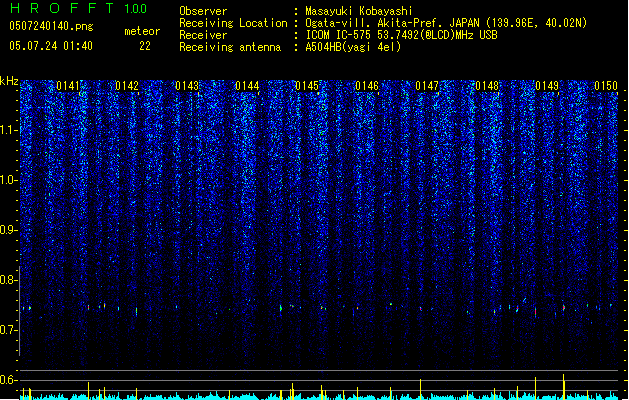Viewport: 629px width, 400px height.
Task: Click the receiver ICOM IC-575 53.7492 line
Action: [401, 35]
